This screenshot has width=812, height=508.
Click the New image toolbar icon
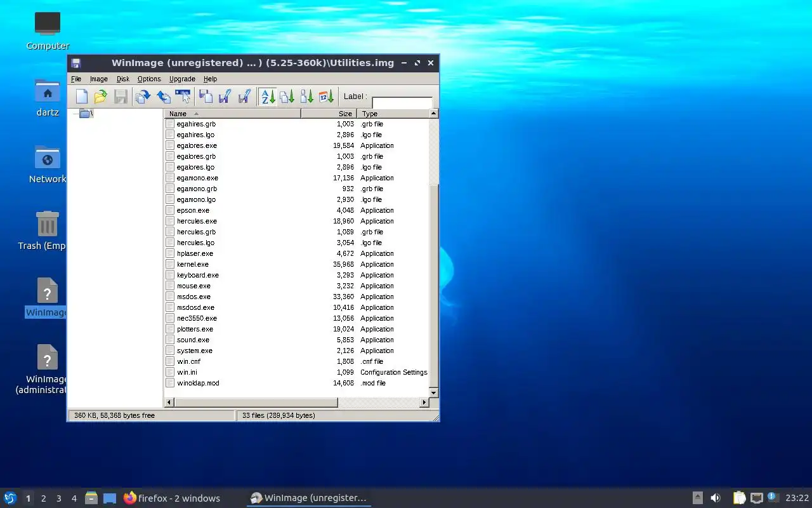tap(81, 97)
